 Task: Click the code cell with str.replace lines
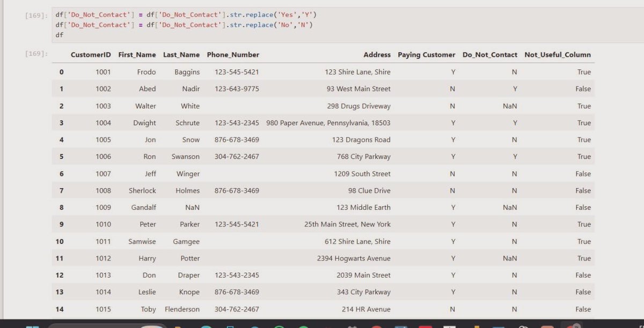(347, 25)
